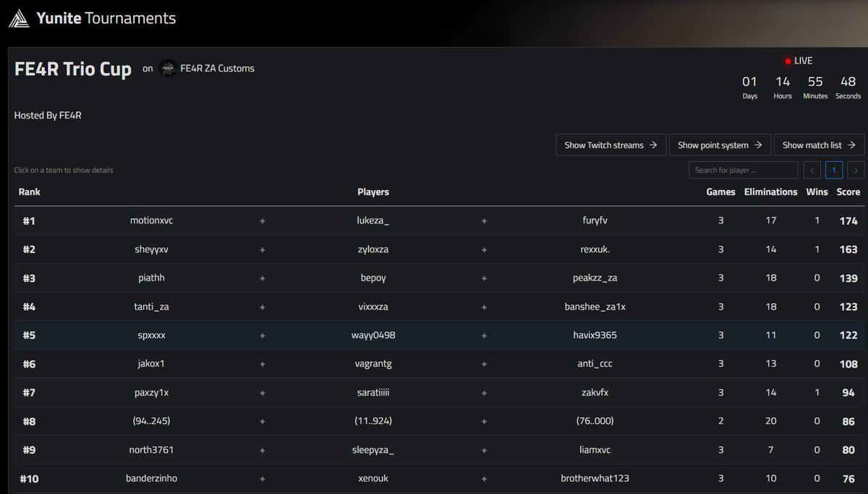The image size is (868, 494).
Task: Click the plus icon next to bepoy
Action: point(484,278)
